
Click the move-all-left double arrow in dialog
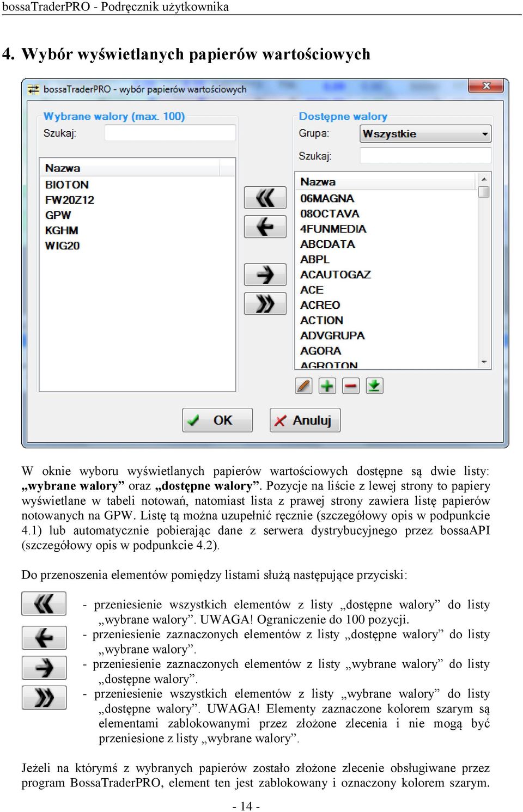coord(265,198)
